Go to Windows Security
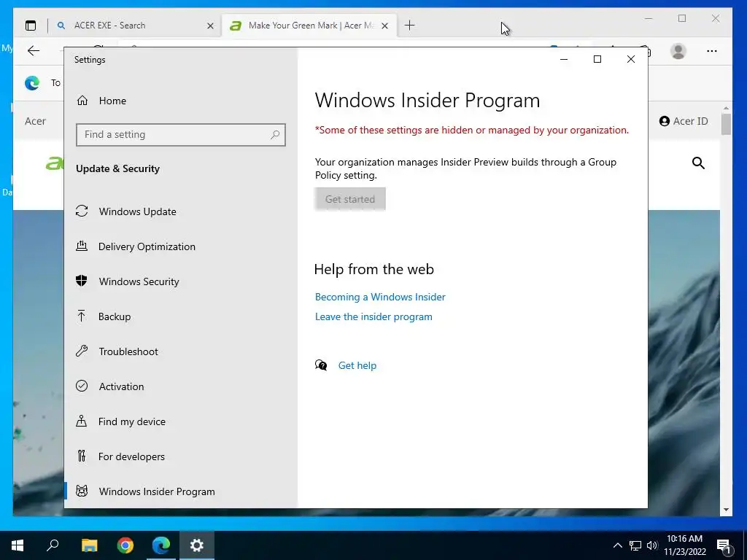This screenshot has width=747, height=560. point(139,281)
